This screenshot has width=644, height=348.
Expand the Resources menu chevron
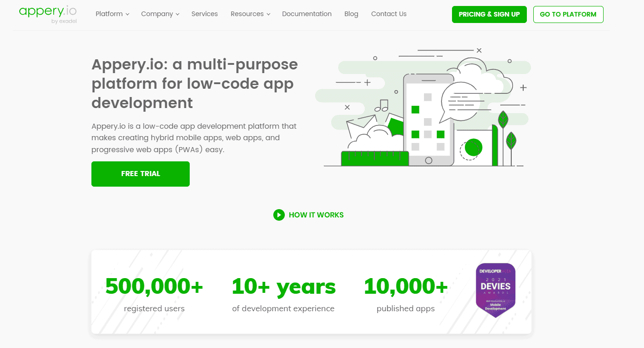268,14
